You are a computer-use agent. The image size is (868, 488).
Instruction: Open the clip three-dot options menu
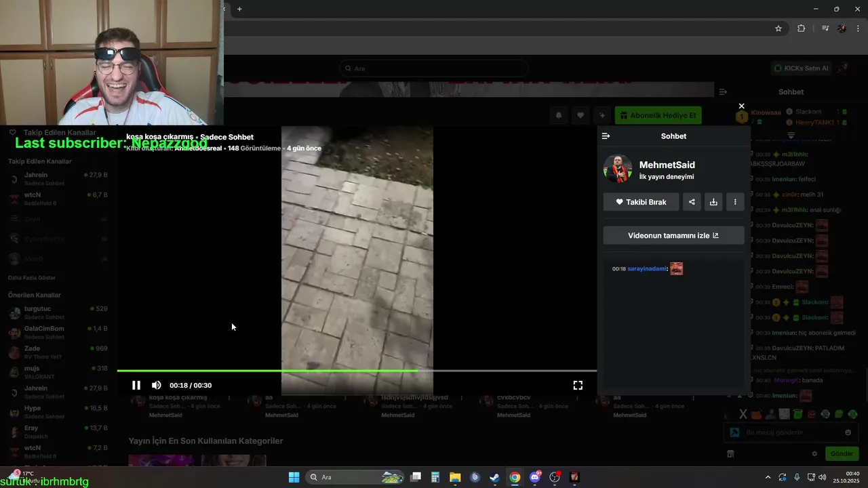[735, 202]
